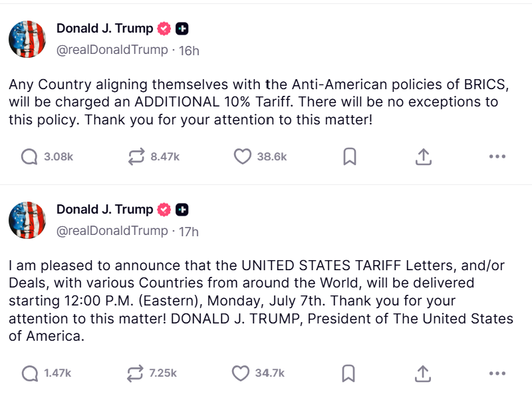Bookmark the Tariff Letters post
Image resolution: width=532 pixels, height=394 pixels.
(348, 373)
